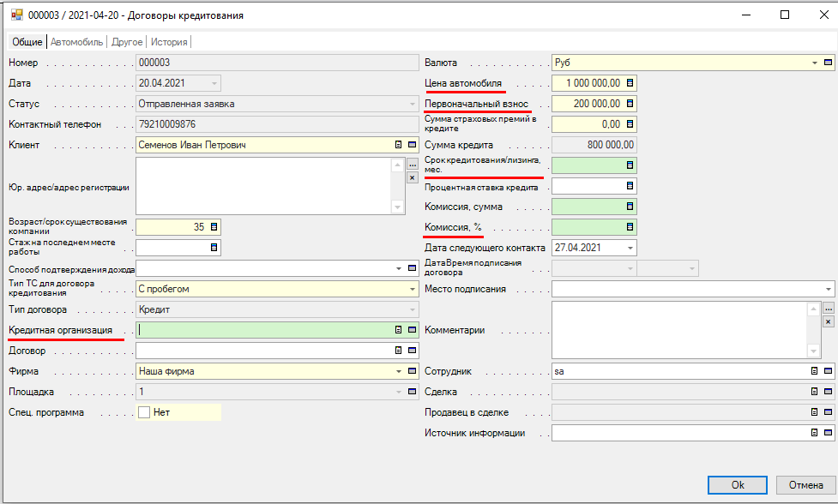Open card icon for Кредитная организация field
The width and height of the screenshot is (838, 504).
(412, 329)
